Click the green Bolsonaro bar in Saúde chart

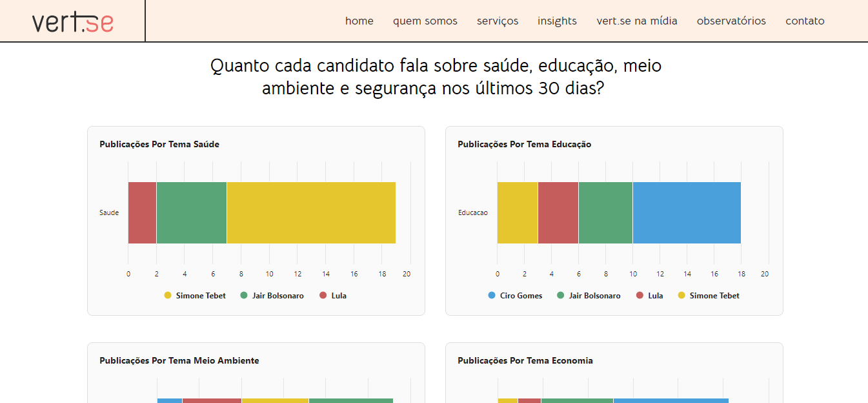pyautogui.click(x=191, y=212)
